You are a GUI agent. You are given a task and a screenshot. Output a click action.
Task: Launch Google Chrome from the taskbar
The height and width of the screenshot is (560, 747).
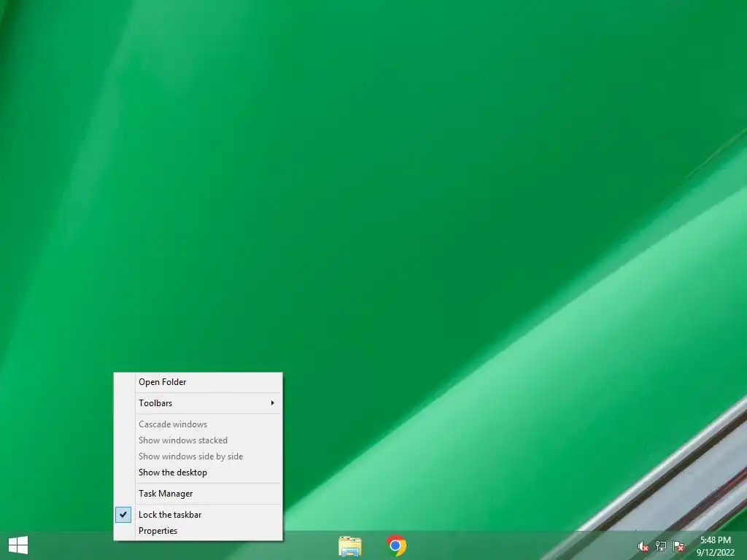[x=396, y=545]
